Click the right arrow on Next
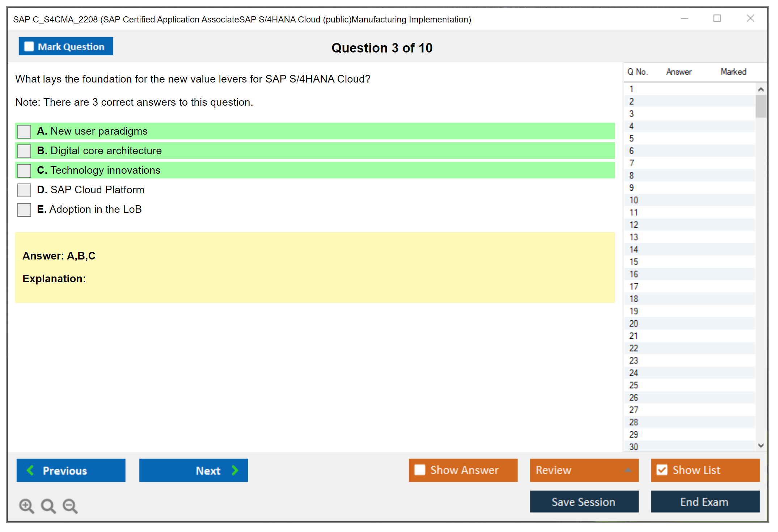 click(x=235, y=470)
